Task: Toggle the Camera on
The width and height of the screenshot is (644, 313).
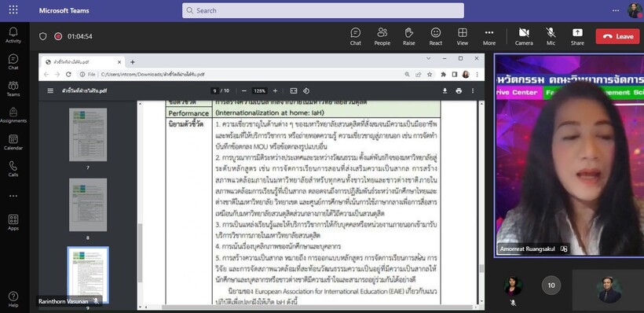Action: (524, 36)
